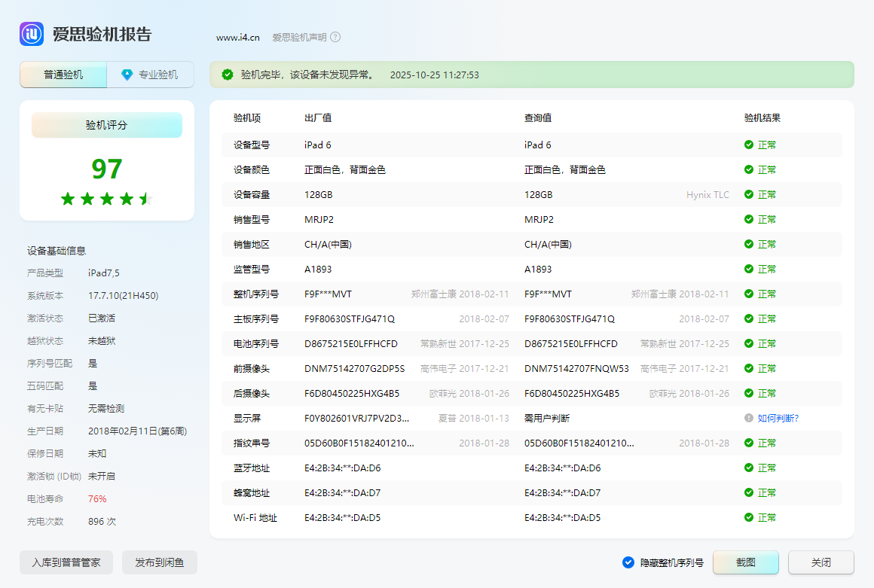Click the 关闭 button
874x588 pixels.
pyautogui.click(x=821, y=562)
